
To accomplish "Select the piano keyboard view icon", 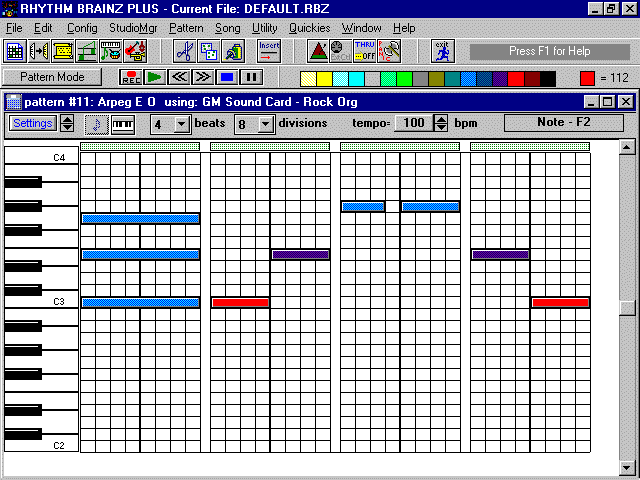I will click(122, 124).
